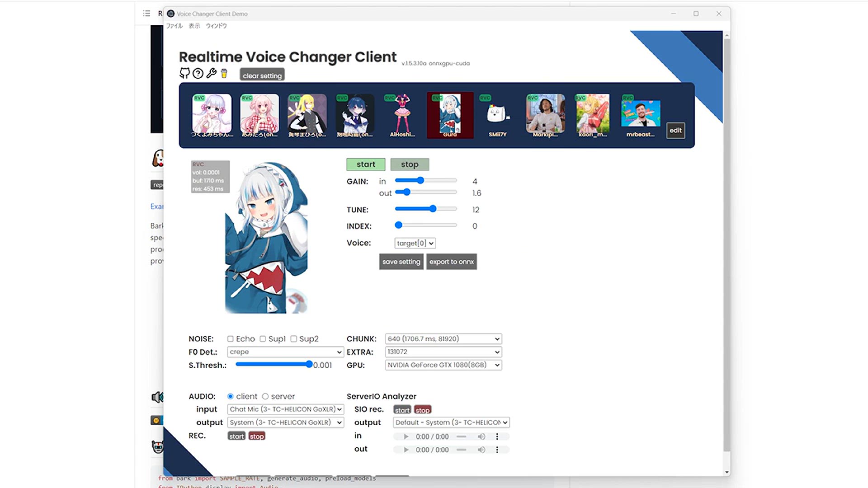
Task: Click the 'out' audio seek bar
Action: click(x=461, y=450)
